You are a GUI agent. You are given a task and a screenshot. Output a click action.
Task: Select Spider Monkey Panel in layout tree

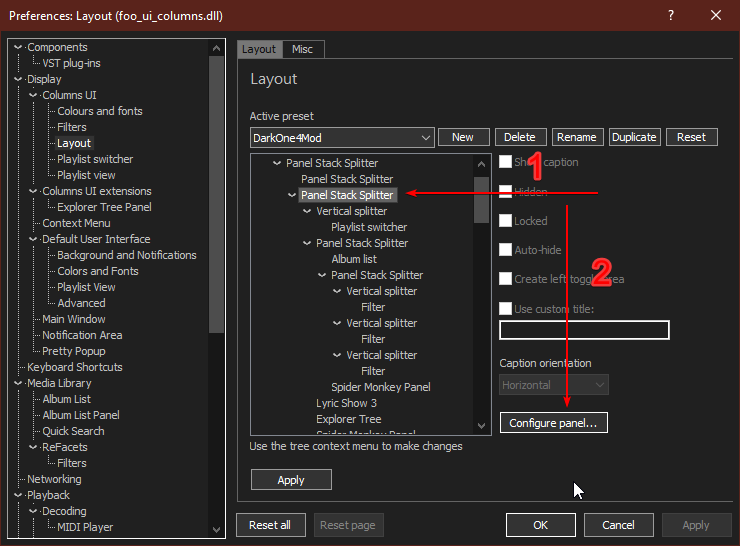381,387
